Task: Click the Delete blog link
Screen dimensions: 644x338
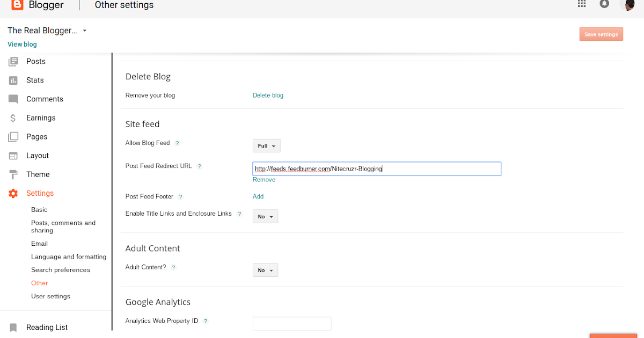Action: point(268,95)
